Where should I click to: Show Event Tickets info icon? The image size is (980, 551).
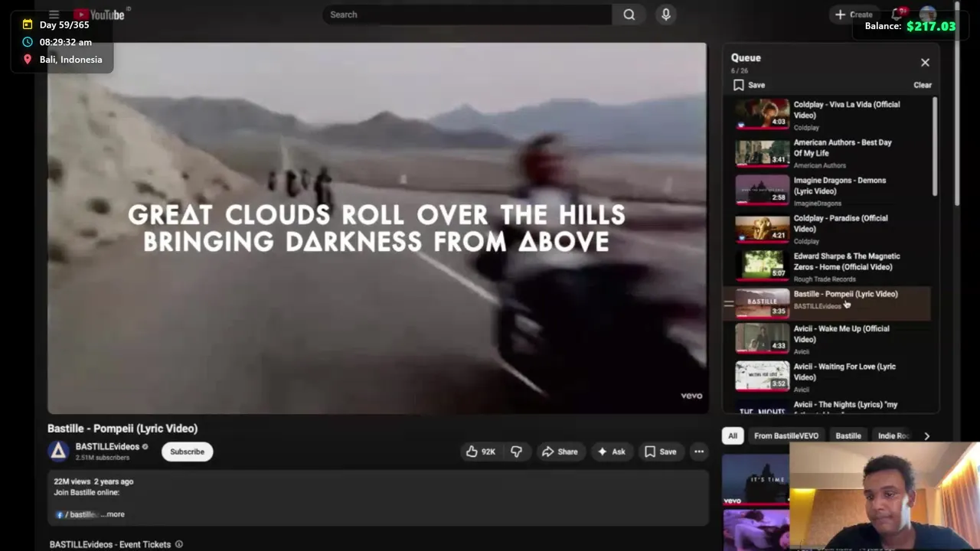click(179, 544)
